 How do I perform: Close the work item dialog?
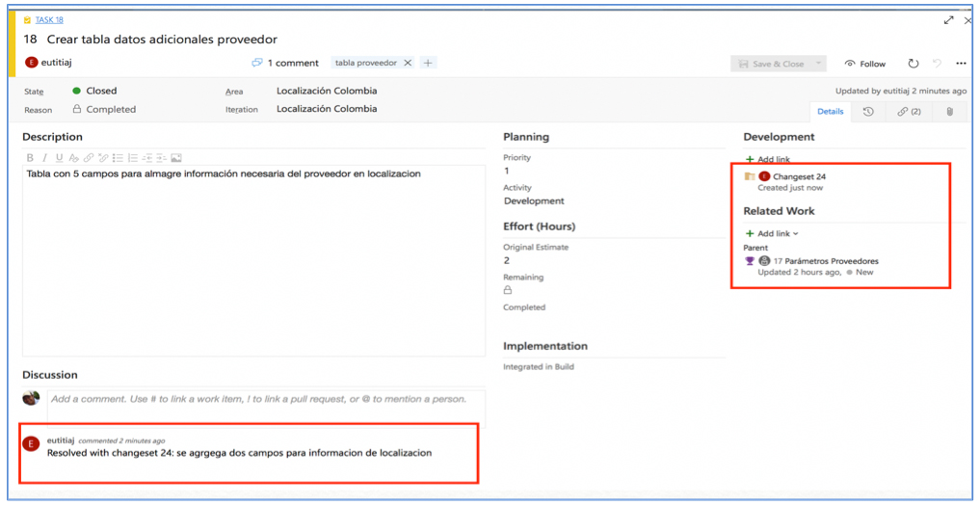(968, 20)
